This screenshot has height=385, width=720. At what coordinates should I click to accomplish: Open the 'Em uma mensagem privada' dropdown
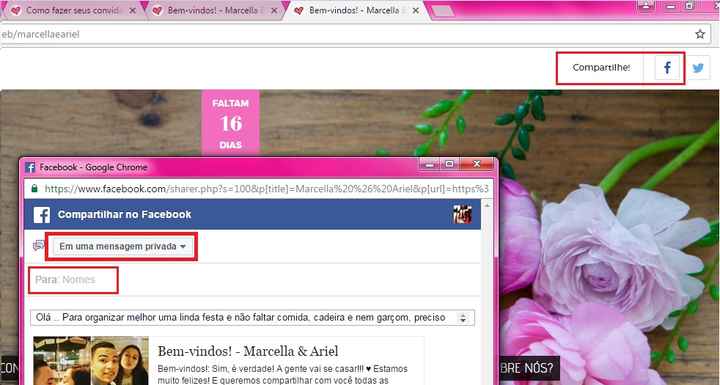[x=122, y=247]
